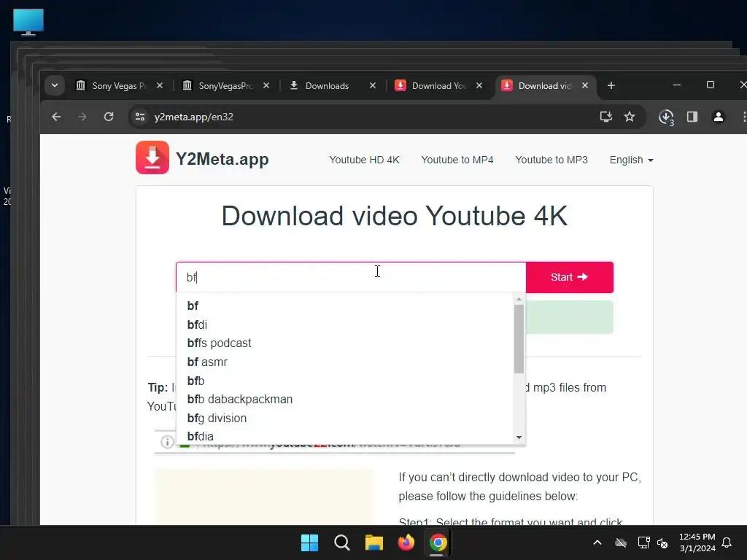The height and width of the screenshot is (560, 747).
Task: Click the suggestions list scrollbar thumb
Action: (x=519, y=339)
